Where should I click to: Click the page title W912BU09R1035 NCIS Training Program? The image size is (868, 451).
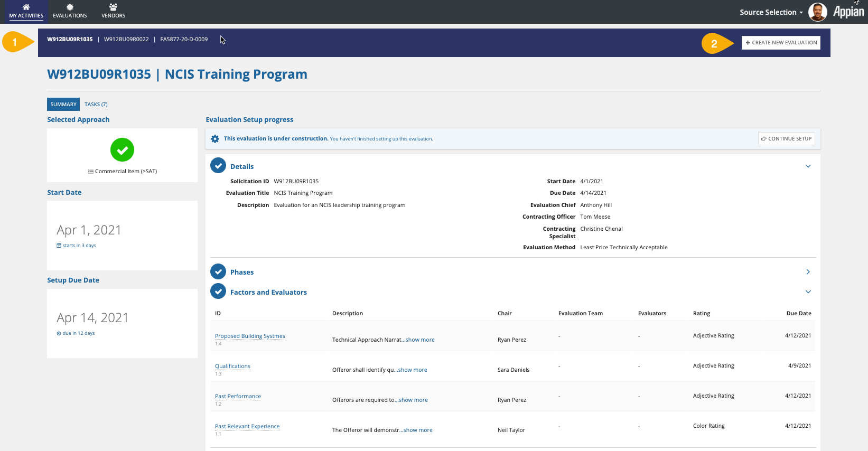tap(177, 74)
